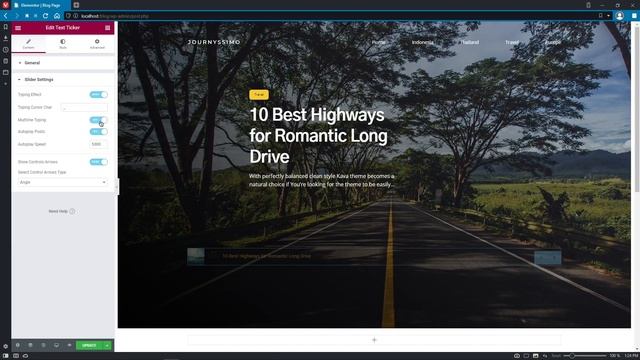Image resolution: width=640 pixels, height=360 pixels.
Task: Open the Home nav menu item
Action: (378, 42)
